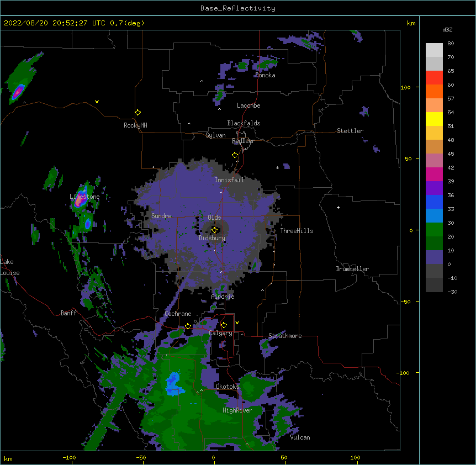The image size is (476, 465).
Task: Click the Sylvan label
Action: (215, 135)
